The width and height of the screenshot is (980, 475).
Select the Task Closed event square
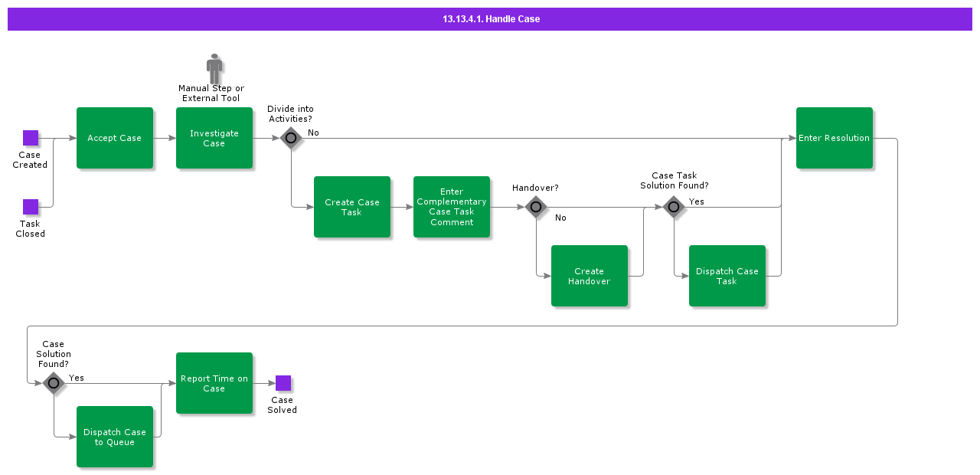tap(31, 207)
